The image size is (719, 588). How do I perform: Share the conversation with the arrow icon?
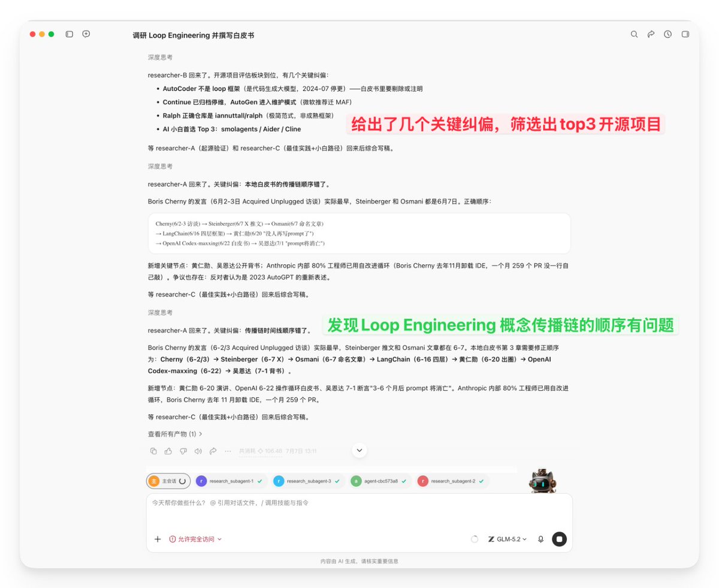651,34
